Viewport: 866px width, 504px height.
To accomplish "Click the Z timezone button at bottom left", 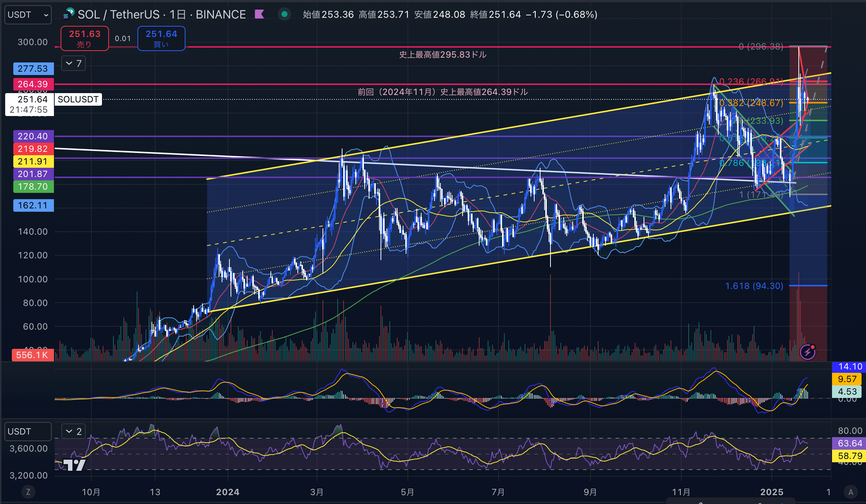I will click(28, 492).
